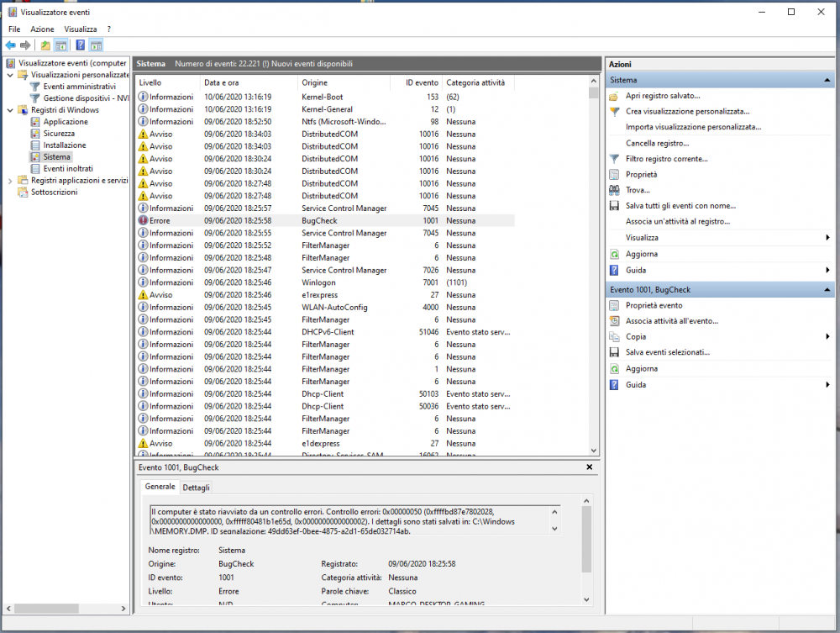
Task: Switch to the Dettagli tab
Action: (196, 488)
